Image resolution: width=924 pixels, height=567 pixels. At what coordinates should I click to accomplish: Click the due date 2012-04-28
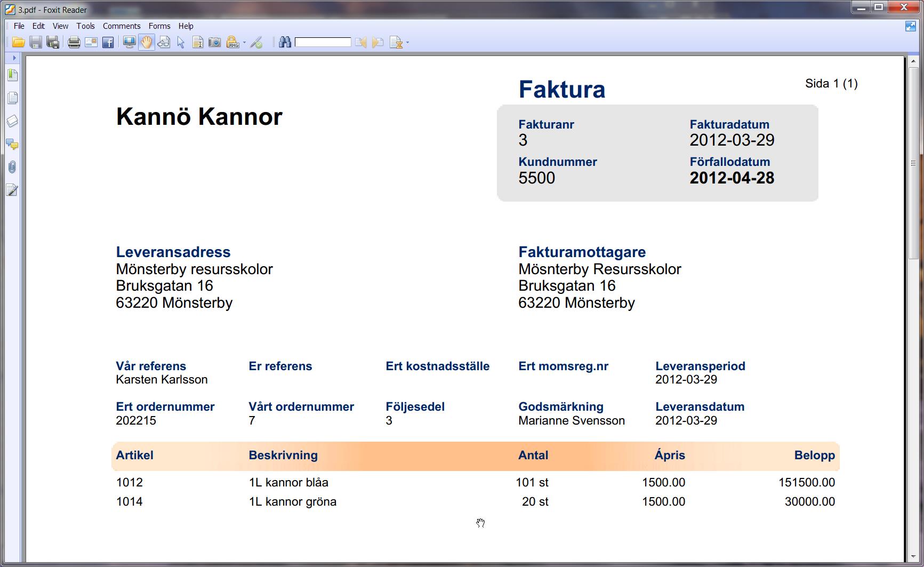coord(732,178)
